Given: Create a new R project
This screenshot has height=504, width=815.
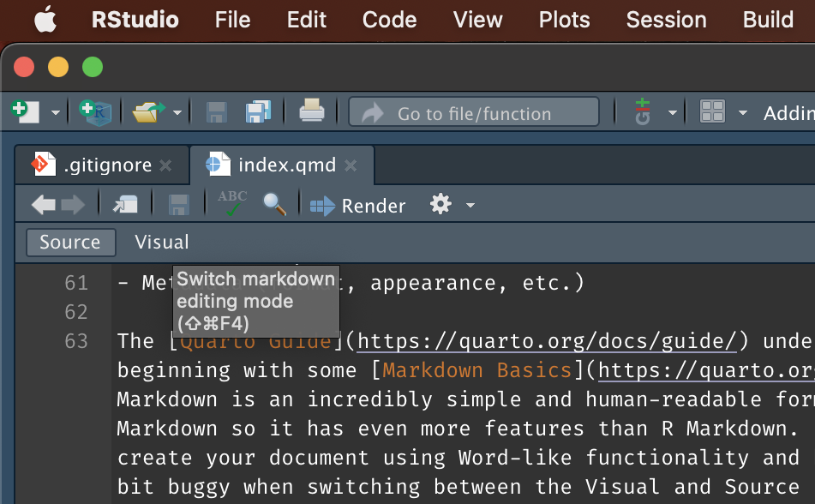Looking at the screenshot, I should (x=94, y=111).
